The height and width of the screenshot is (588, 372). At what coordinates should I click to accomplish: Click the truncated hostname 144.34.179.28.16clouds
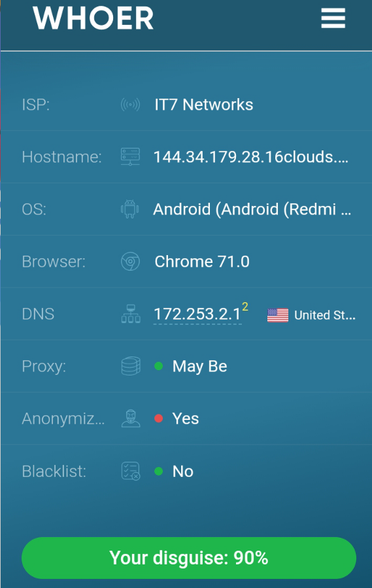[251, 157]
